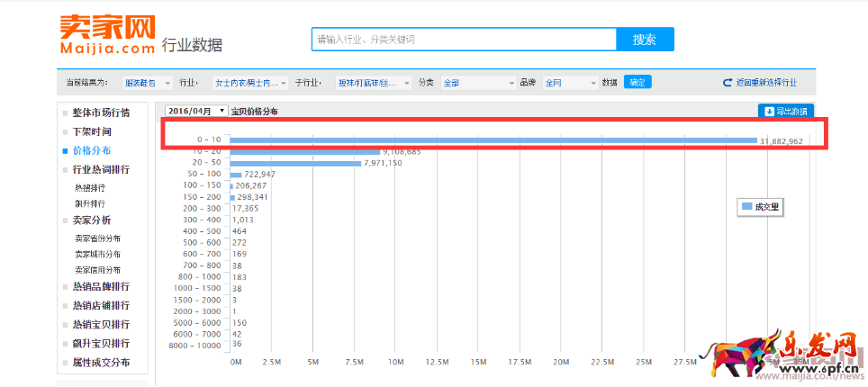Click the 50 - 100 price bar

pyautogui.click(x=236, y=175)
